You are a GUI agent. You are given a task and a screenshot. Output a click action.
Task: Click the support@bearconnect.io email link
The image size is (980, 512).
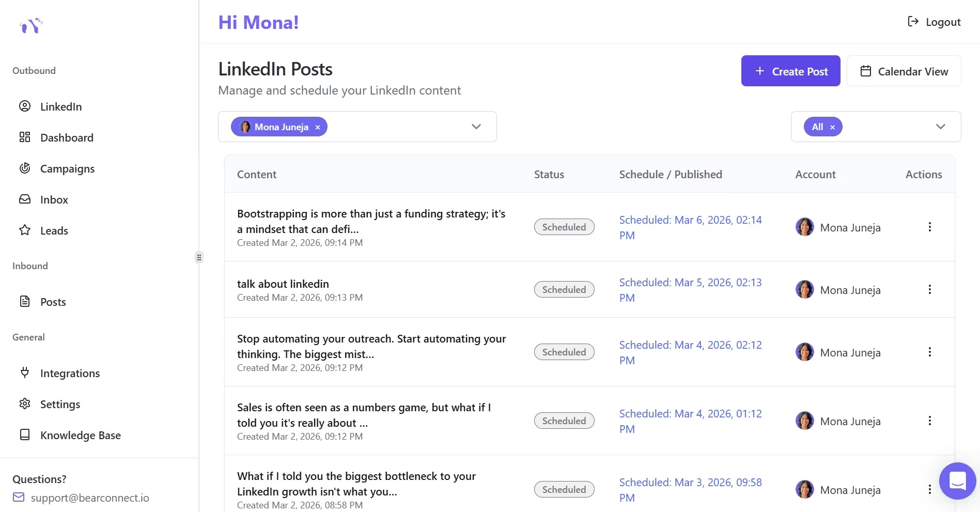(90, 498)
